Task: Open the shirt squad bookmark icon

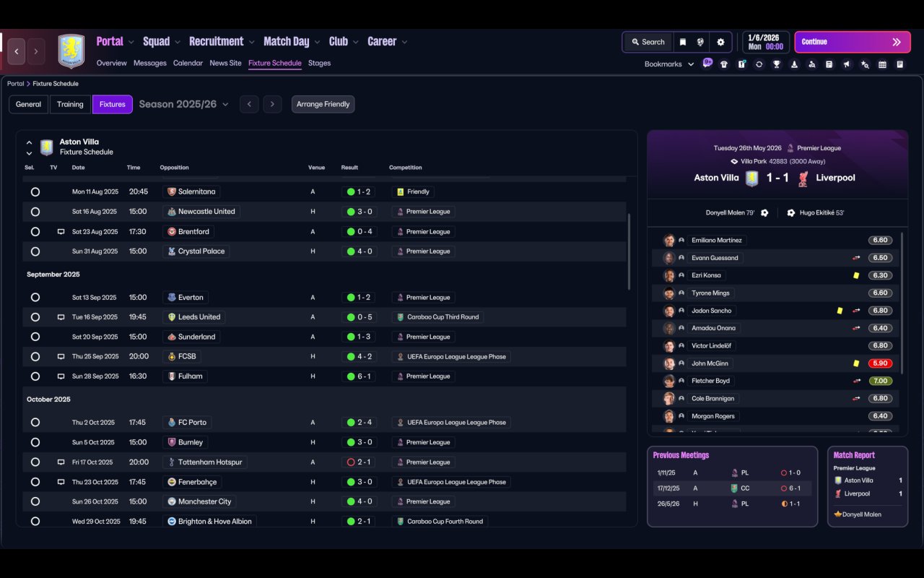Action: 724,64
